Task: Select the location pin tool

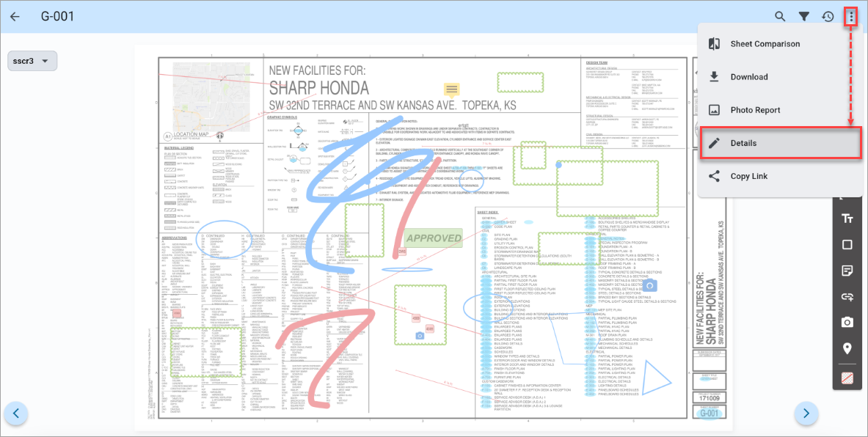Action: [x=847, y=348]
